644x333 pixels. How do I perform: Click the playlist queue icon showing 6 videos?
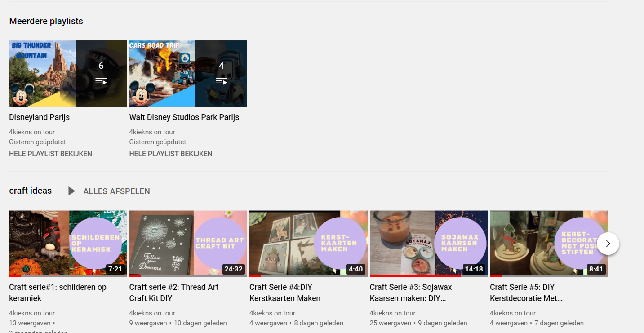pos(101,81)
